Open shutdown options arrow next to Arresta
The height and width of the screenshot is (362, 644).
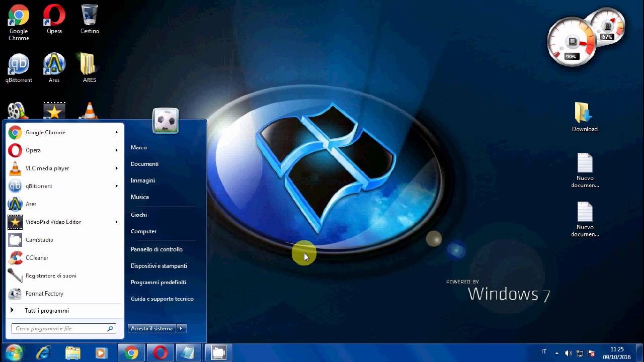tap(181, 328)
